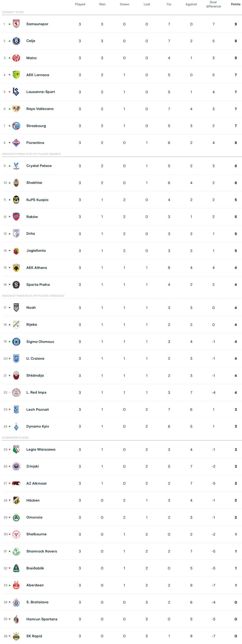Click the Legia Warszawa crest
This screenshot has height=644, width=242.
pos(16,449)
